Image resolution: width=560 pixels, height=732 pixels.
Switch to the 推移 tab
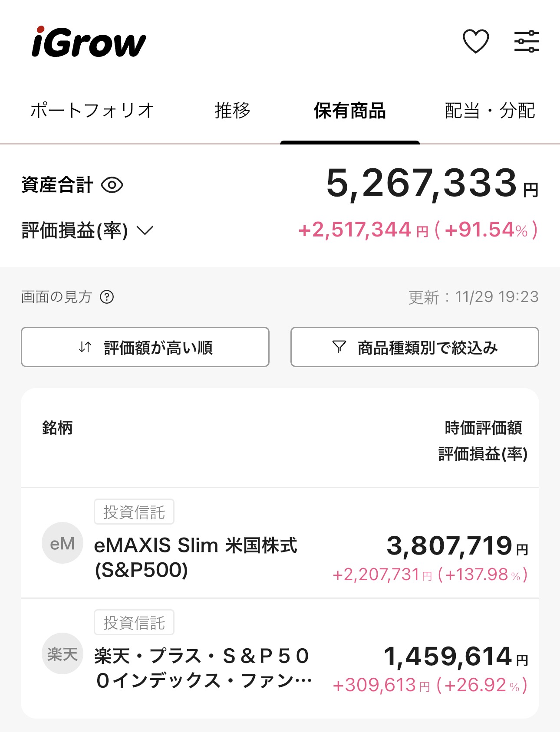point(233,111)
